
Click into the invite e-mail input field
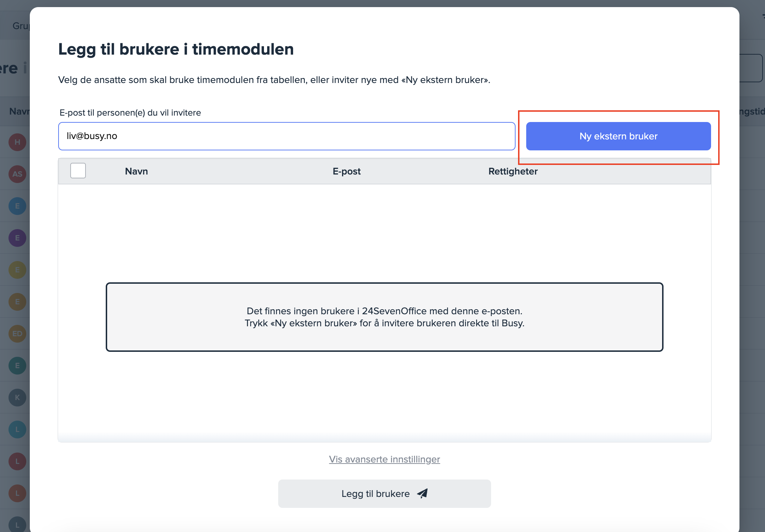(x=286, y=136)
